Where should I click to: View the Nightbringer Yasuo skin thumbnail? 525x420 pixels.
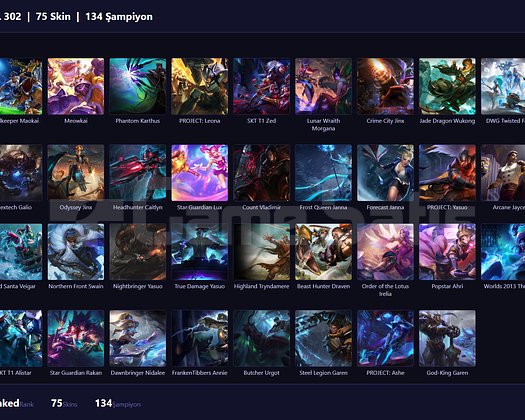tap(138, 252)
